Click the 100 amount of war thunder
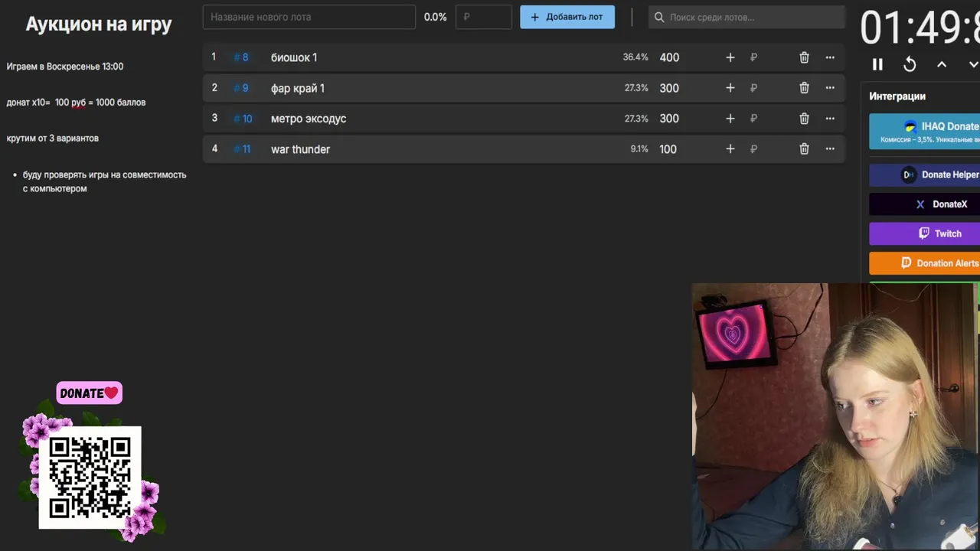 click(668, 149)
